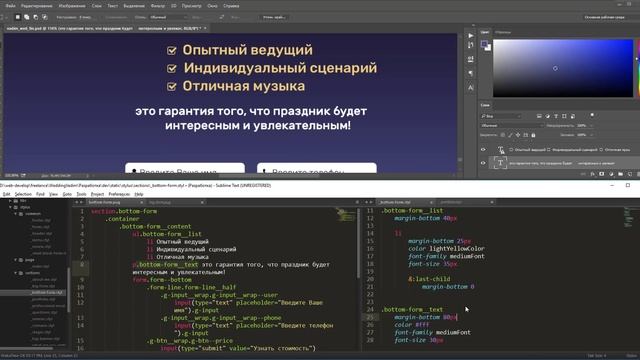Hide the 'Опытный ведущий' text layer
The image size is (640, 360).
[x=483, y=150]
